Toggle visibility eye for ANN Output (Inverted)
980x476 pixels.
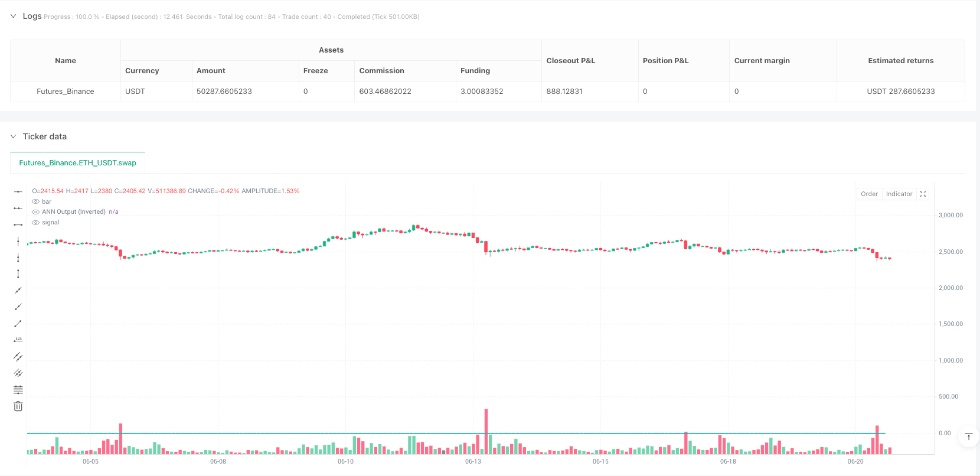coord(36,212)
